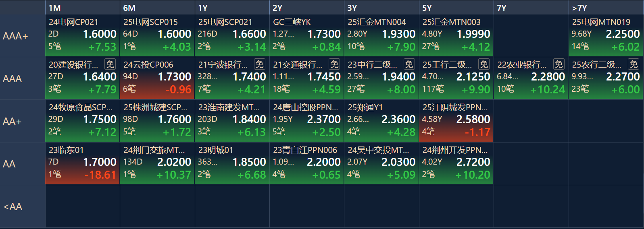Click the 免 badge on 20建设银行

coord(110,64)
